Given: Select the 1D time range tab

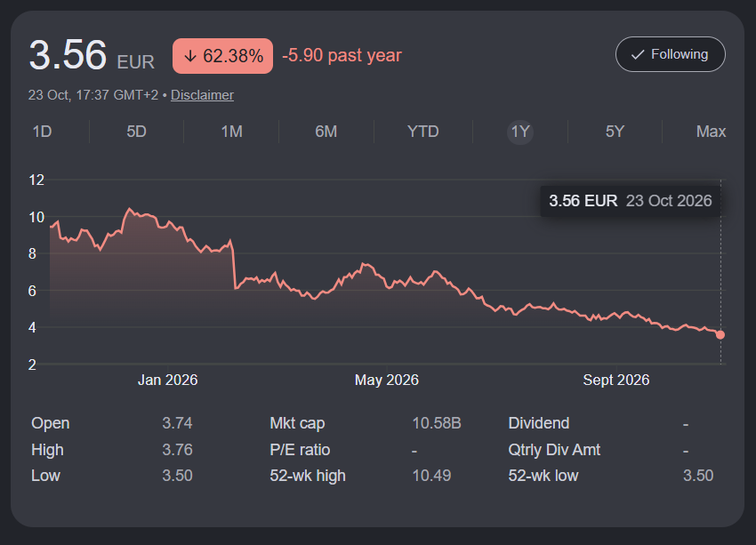Looking at the screenshot, I should tap(42, 132).
